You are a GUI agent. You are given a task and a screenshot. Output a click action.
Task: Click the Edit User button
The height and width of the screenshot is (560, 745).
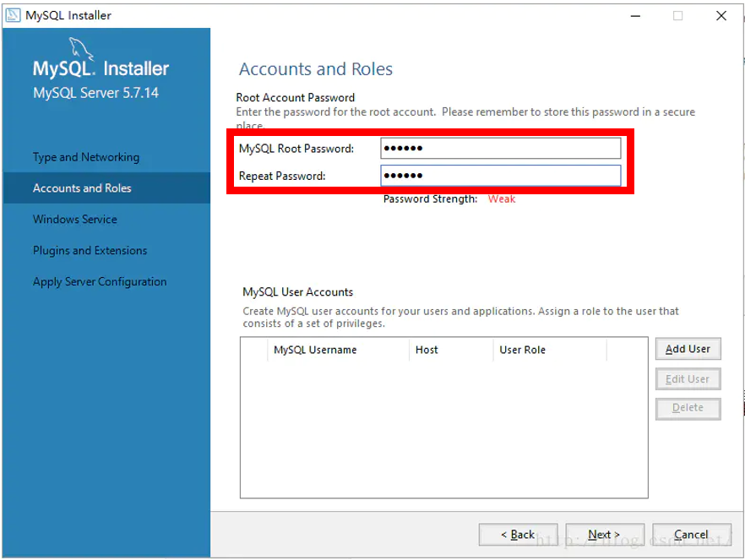(688, 379)
